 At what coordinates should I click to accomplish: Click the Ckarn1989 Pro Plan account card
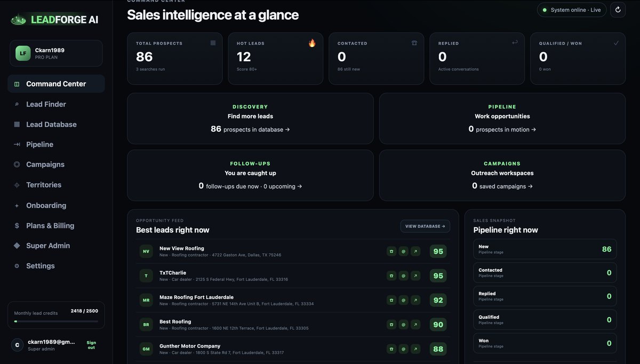coord(56,53)
